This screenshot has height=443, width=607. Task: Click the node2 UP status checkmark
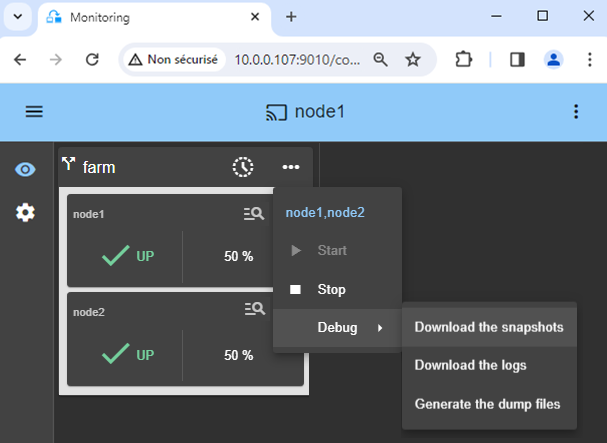pyautogui.click(x=117, y=354)
